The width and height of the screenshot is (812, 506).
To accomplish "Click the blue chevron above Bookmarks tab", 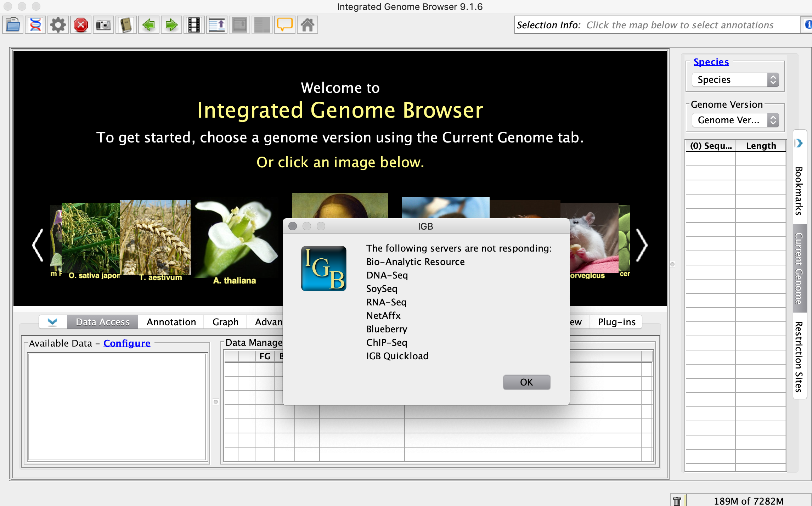I will point(799,143).
